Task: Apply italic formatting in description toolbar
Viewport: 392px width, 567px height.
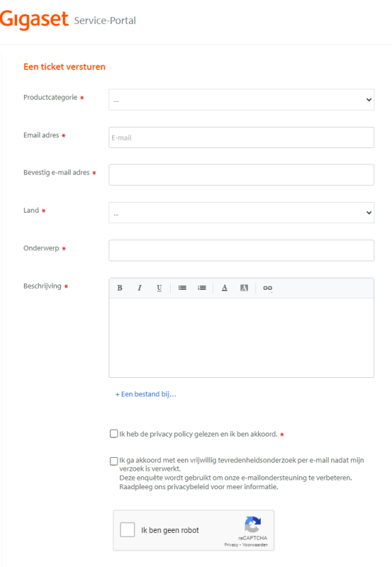Action: click(x=140, y=288)
